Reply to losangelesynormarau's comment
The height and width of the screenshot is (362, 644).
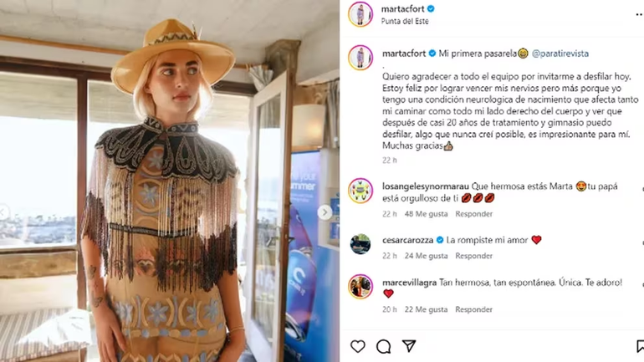coord(473,214)
